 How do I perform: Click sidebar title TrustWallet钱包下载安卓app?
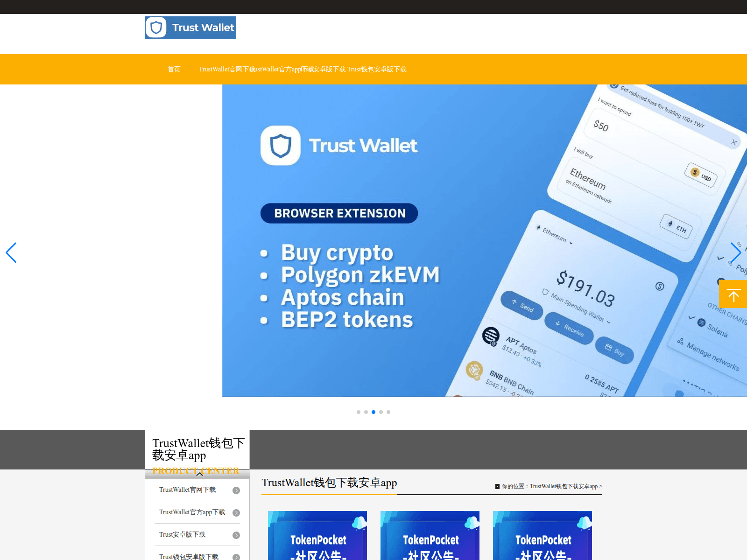click(x=198, y=449)
